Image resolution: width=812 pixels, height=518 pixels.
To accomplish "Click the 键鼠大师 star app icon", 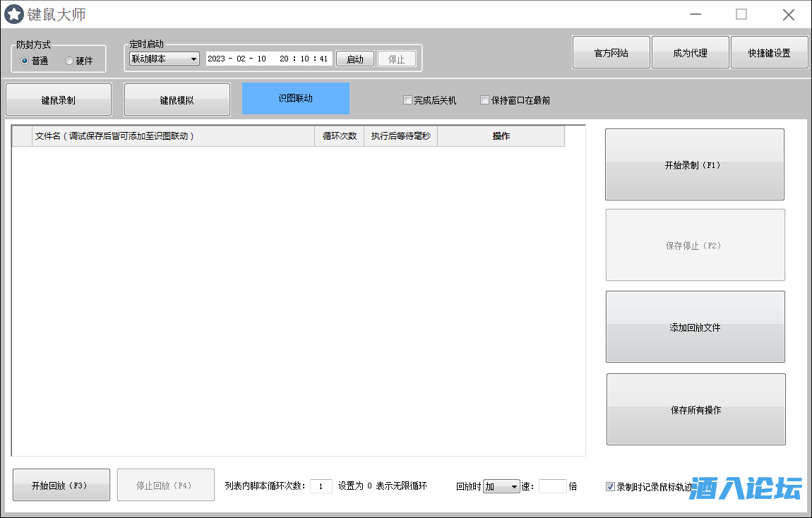I will [x=14, y=14].
